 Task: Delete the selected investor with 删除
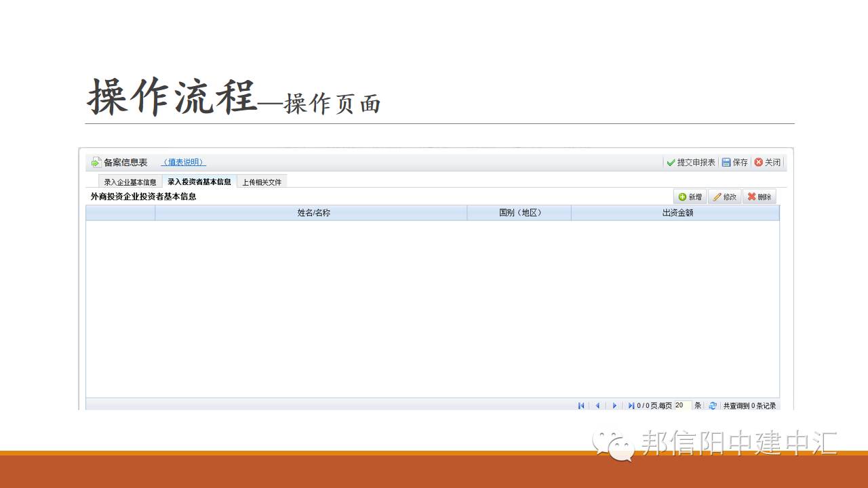pos(759,197)
